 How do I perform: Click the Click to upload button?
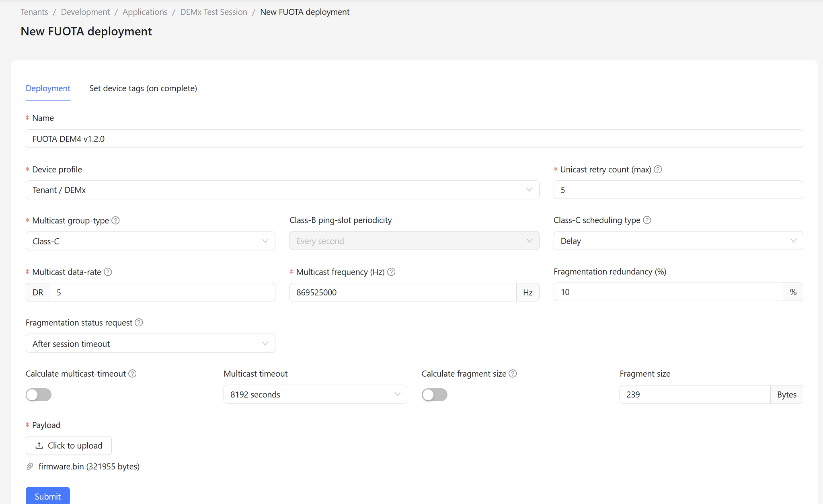(69, 446)
